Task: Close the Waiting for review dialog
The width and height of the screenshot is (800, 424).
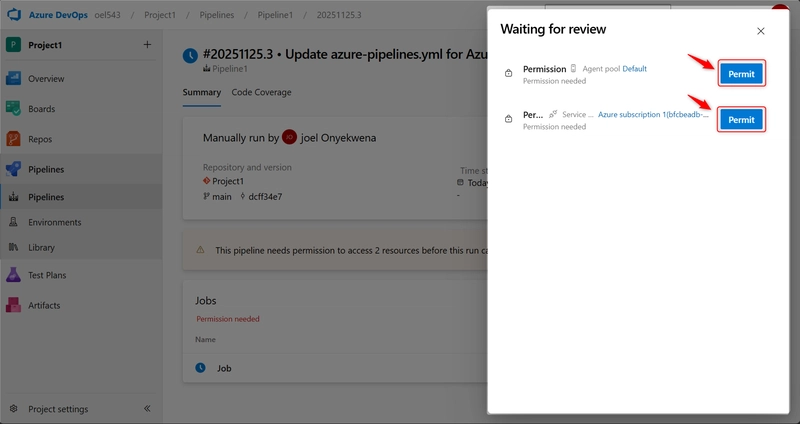Action: (760, 31)
